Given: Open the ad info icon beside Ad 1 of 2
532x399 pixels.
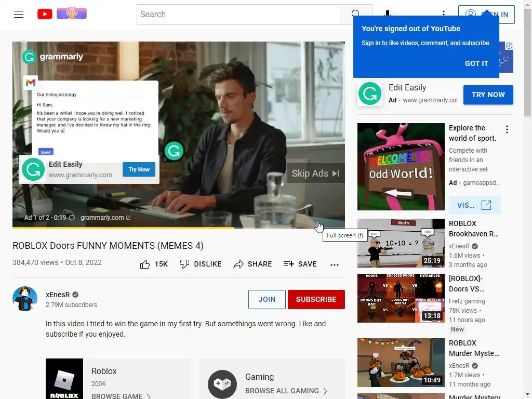Looking at the screenshot, I should 72,218.
